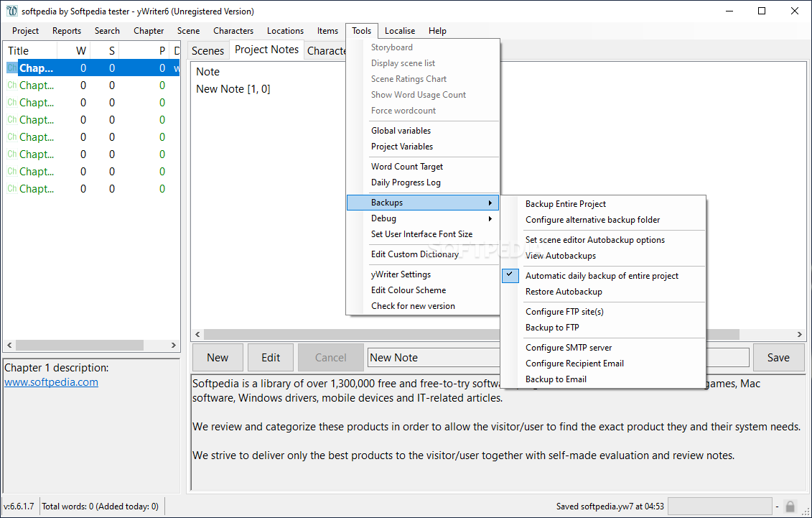Switch to the Characters tab

point(326,51)
